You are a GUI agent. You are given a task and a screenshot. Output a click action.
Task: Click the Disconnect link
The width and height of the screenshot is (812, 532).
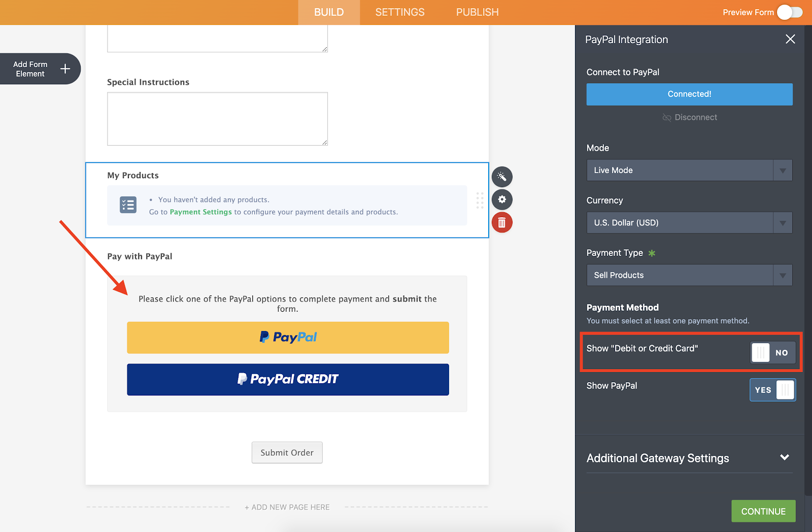pyautogui.click(x=690, y=117)
